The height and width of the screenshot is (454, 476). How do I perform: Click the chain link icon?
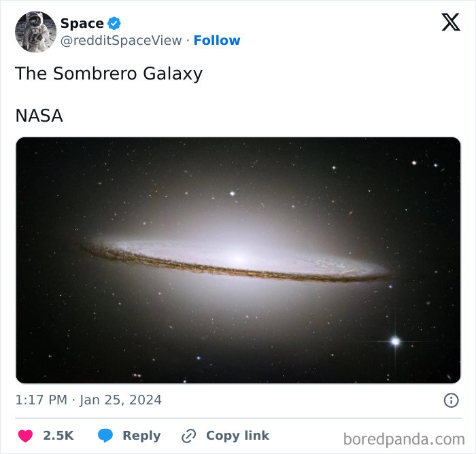coord(188,436)
